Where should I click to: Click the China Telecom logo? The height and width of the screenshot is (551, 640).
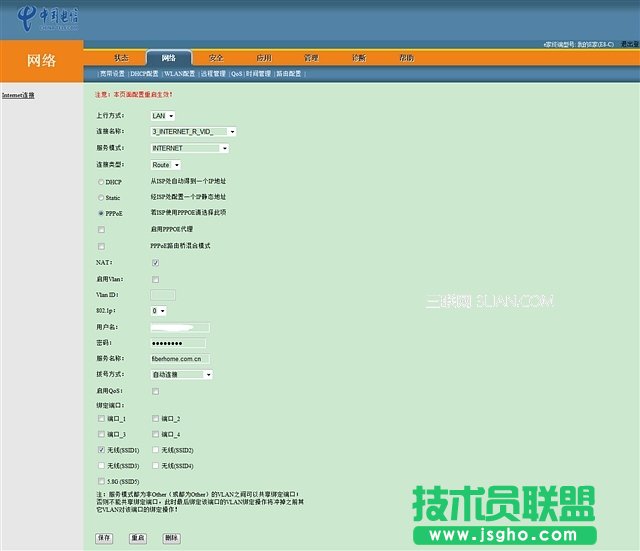[x=49, y=20]
